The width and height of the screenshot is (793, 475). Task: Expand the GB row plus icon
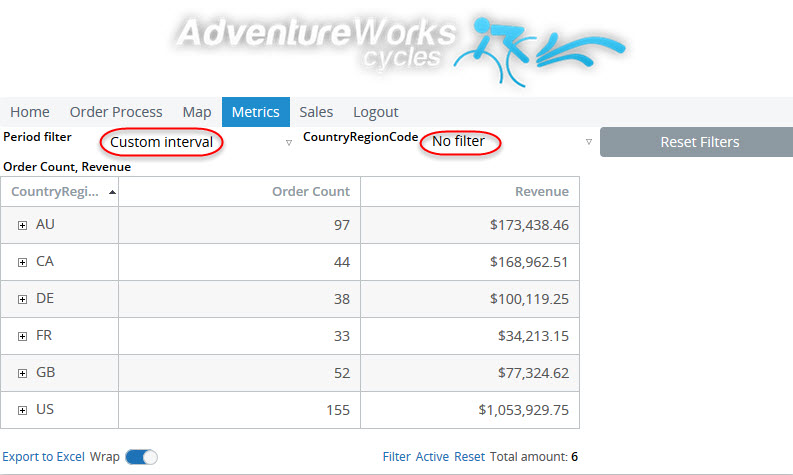pyautogui.click(x=22, y=374)
